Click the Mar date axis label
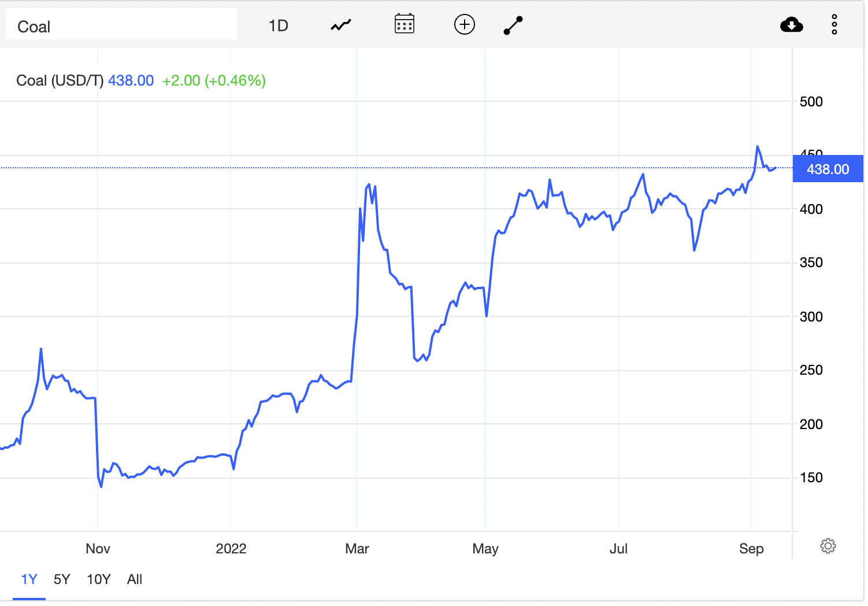The height and width of the screenshot is (606, 868). pyautogui.click(x=357, y=549)
